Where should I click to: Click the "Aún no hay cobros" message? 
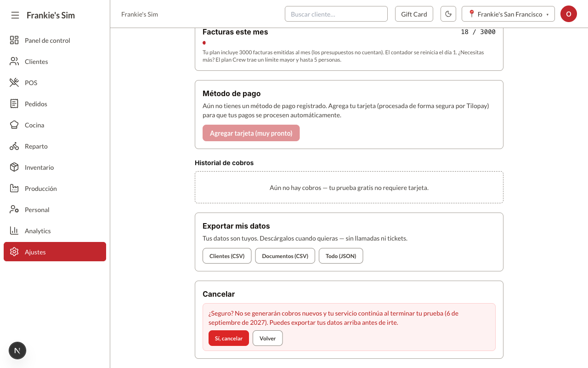pyautogui.click(x=349, y=188)
